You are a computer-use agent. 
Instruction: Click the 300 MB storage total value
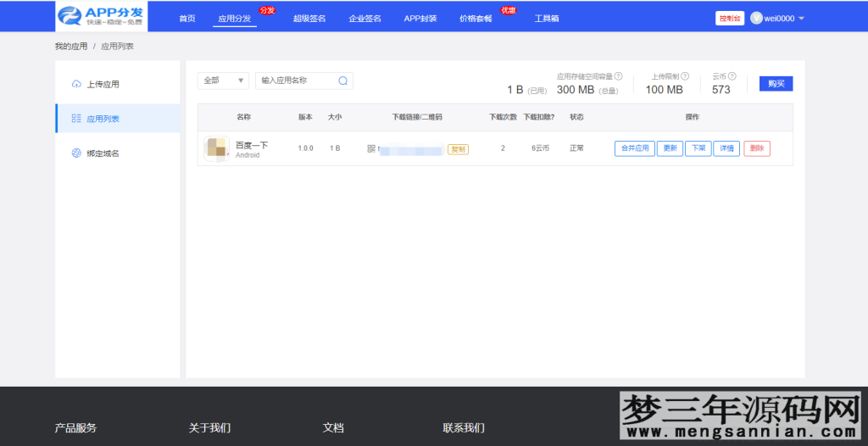(x=576, y=90)
